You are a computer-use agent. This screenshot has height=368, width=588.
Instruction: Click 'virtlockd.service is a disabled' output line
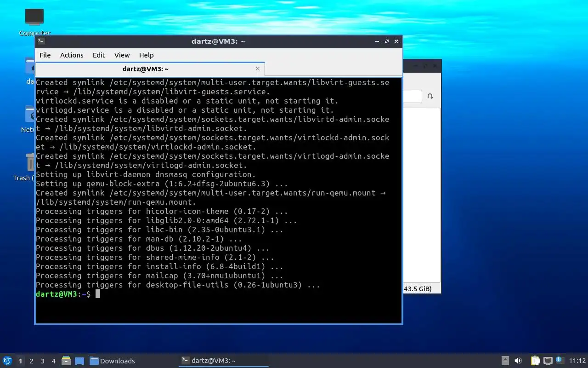[187, 101]
